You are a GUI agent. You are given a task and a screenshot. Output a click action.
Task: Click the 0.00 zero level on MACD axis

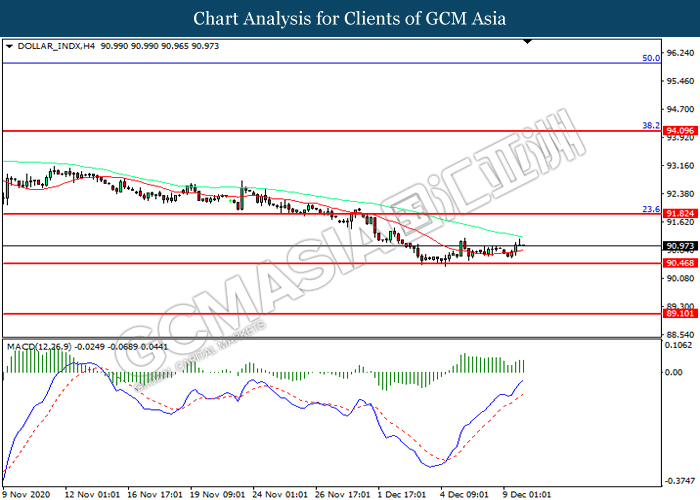coord(673,373)
